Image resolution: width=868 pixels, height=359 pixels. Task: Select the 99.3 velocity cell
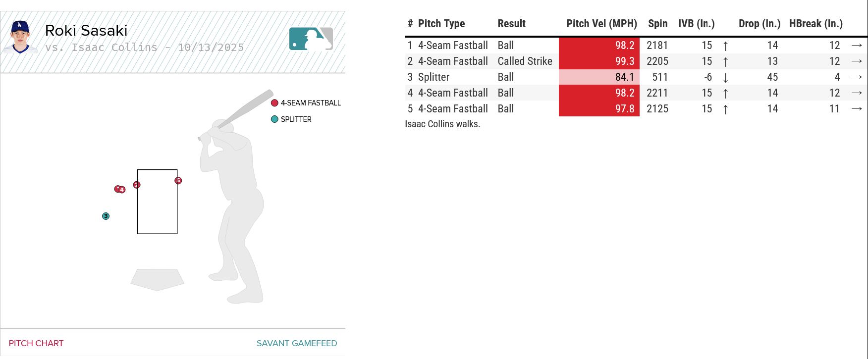click(x=599, y=61)
